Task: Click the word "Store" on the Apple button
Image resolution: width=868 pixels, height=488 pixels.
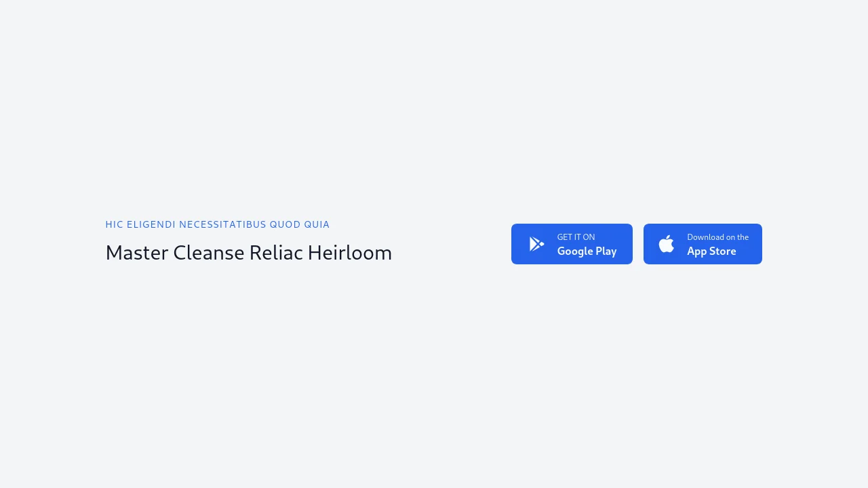Action: click(x=722, y=251)
